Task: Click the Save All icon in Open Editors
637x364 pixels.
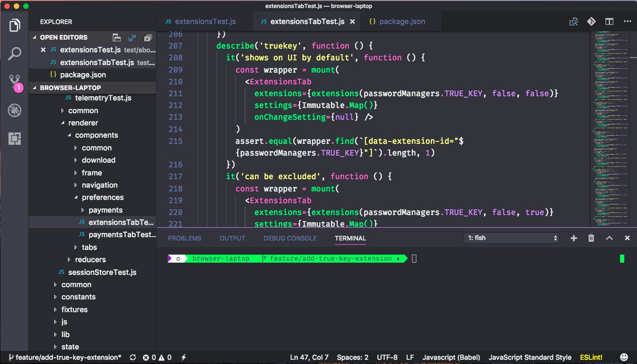Action: coord(132,37)
